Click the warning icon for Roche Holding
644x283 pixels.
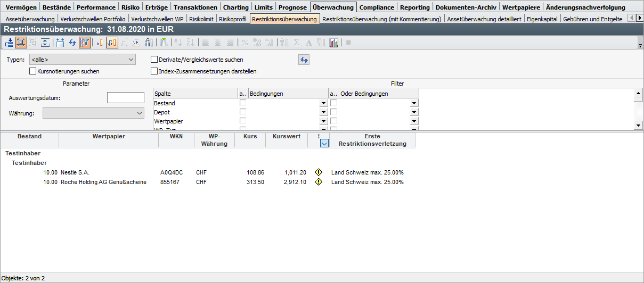(319, 182)
